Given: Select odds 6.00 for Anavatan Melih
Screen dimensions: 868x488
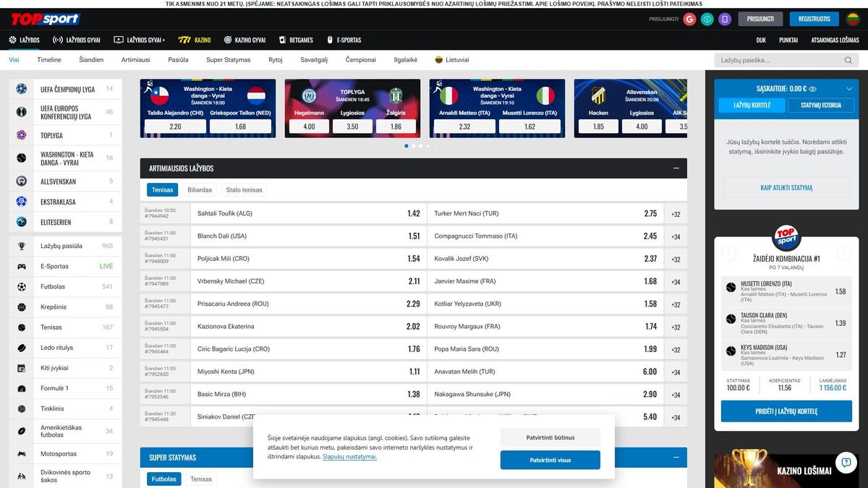Looking at the screenshot, I should (x=650, y=372).
